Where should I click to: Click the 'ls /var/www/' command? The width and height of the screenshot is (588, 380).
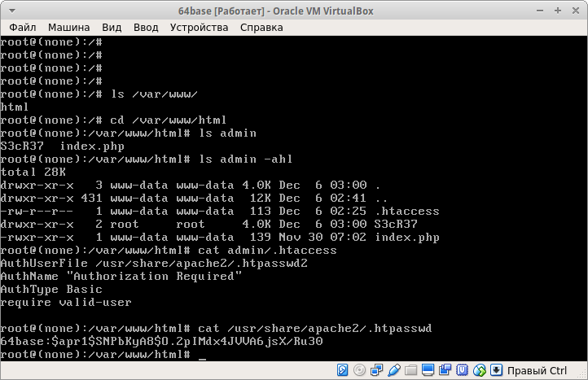pyautogui.click(x=154, y=94)
